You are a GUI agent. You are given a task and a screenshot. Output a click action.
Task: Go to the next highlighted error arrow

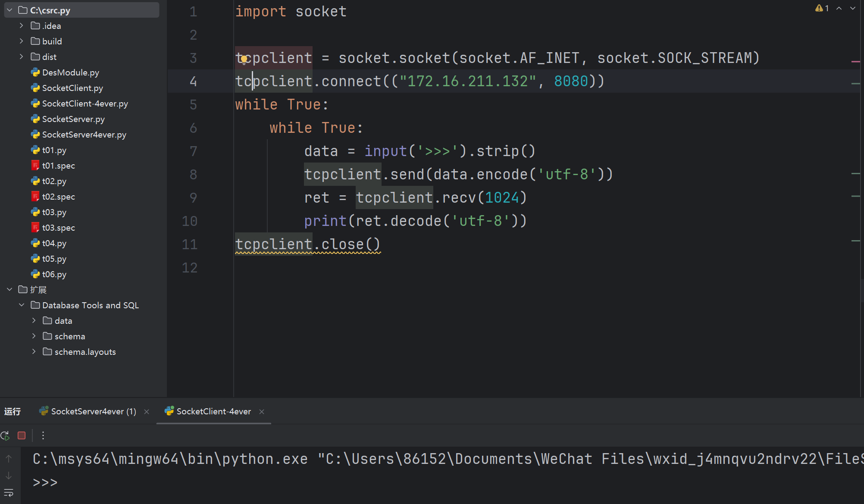pos(853,8)
